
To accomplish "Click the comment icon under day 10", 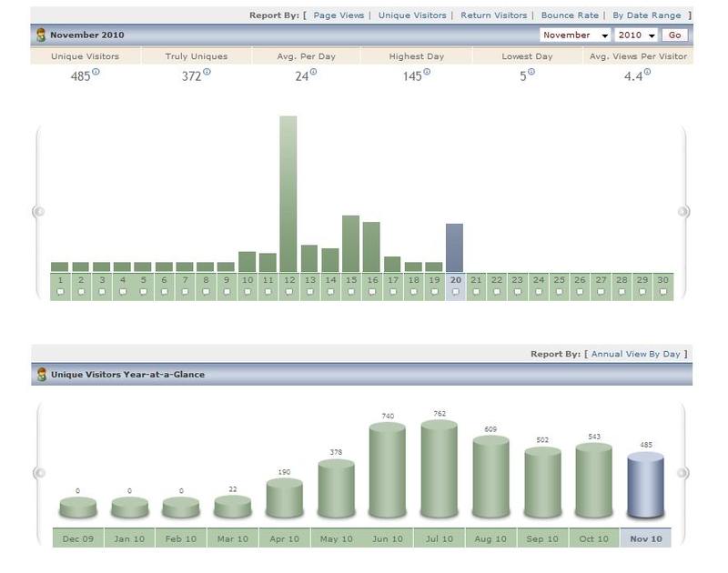I will tap(248, 292).
